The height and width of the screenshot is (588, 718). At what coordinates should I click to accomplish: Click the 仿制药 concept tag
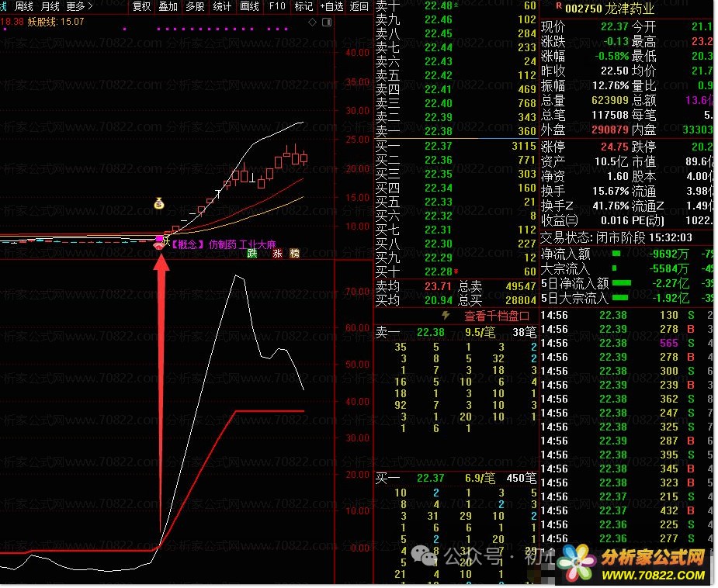click(222, 245)
